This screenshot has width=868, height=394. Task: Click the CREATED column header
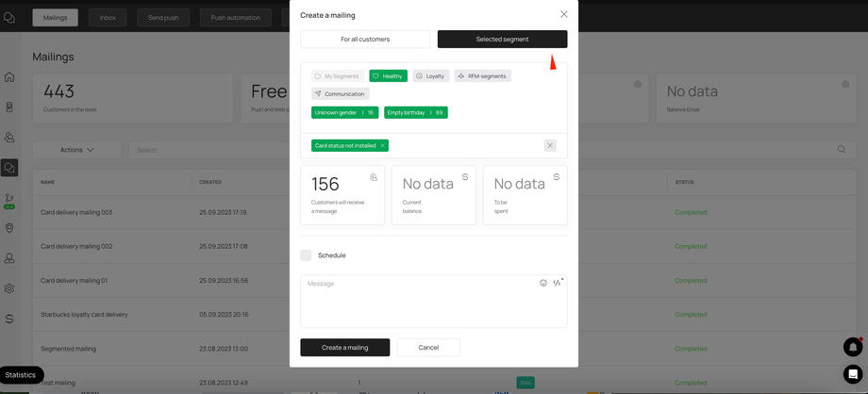(x=210, y=182)
